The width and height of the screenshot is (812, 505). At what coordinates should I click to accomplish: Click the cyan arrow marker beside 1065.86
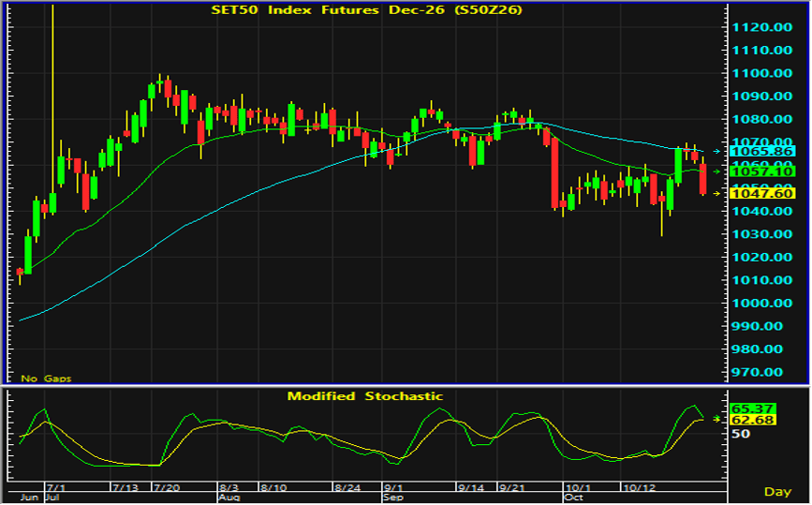pos(716,151)
